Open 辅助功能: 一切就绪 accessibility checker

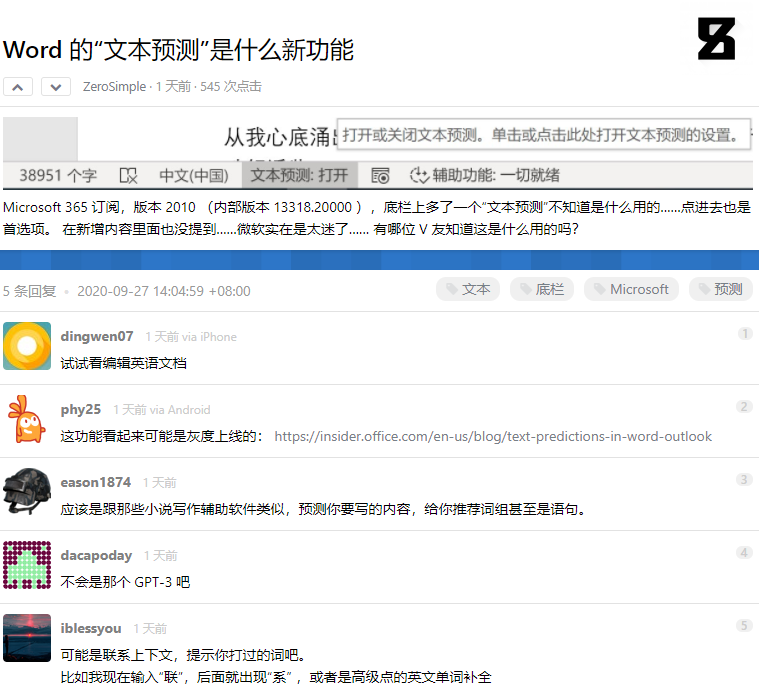pyautogui.click(x=485, y=175)
